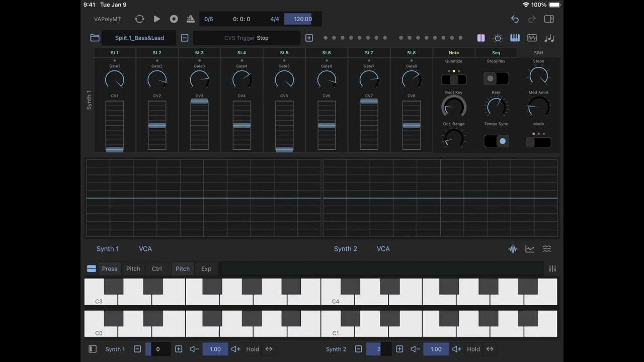Image resolution: width=644 pixels, height=362 pixels.
Task: Increase Synth 1 octave with plus
Action: pyautogui.click(x=179, y=349)
